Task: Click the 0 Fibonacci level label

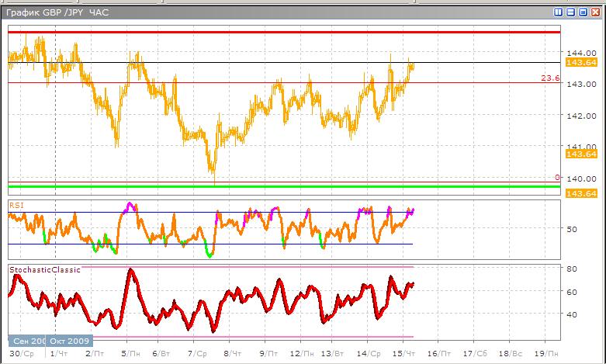Action: click(x=556, y=178)
